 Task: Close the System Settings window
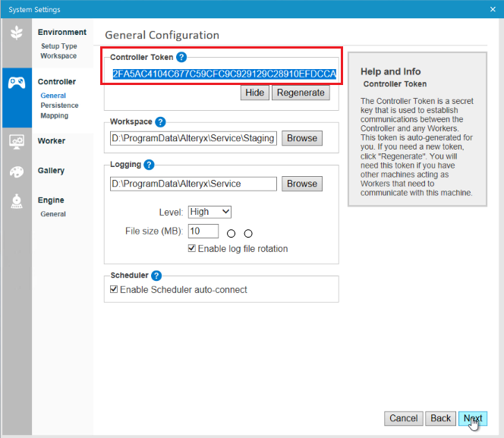(493, 9)
